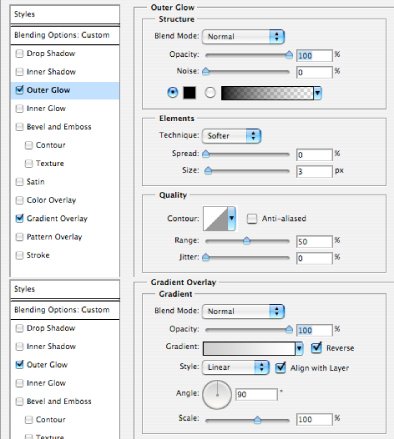The height and width of the screenshot is (439, 394).
Task: Expand the Contour picker arrow
Action: tap(232, 219)
